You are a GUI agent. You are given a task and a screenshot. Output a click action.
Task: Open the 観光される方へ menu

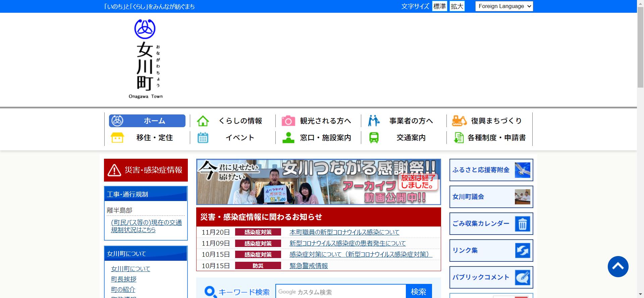pyautogui.click(x=326, y=121)
